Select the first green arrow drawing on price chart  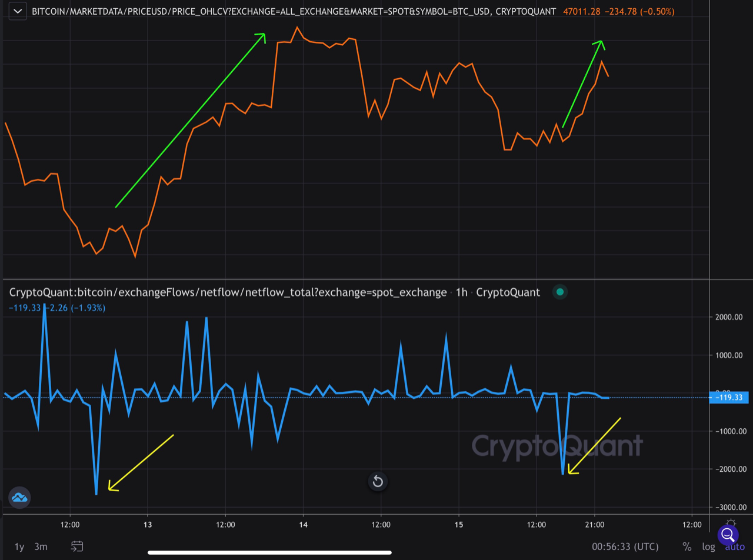pos(189,122)
